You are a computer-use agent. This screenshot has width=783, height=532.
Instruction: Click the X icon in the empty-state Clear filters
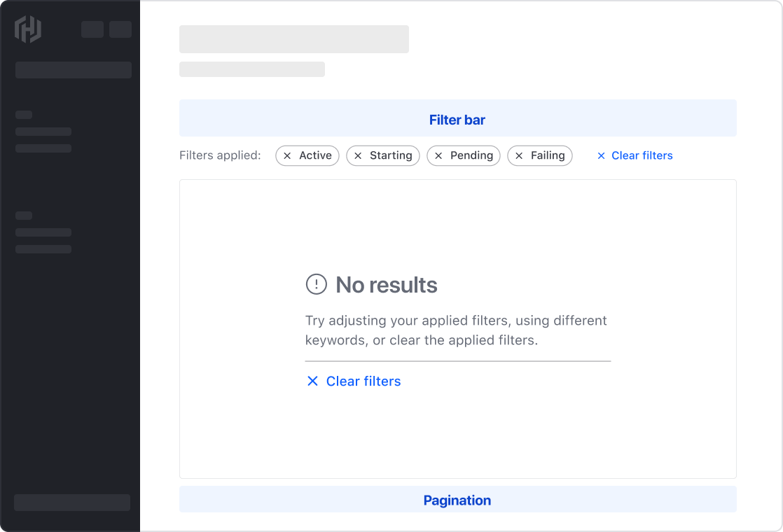312,381
